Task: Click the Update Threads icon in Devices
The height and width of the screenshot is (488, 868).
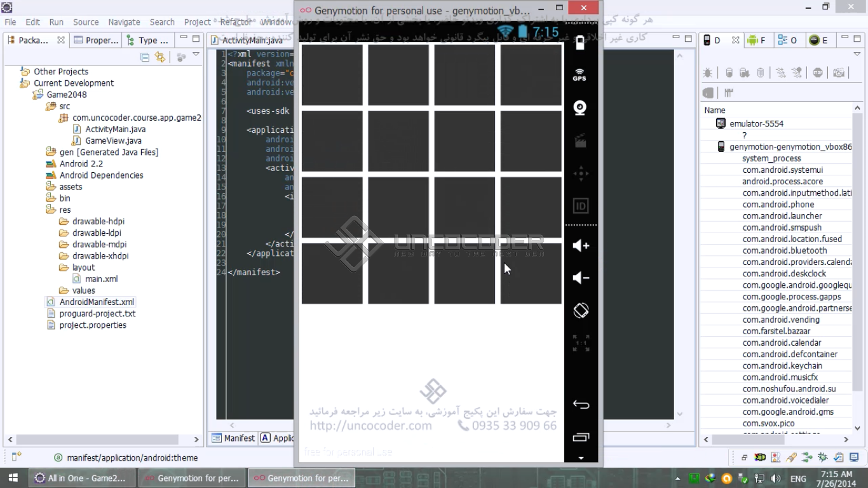Action: [x=781, y=73]
